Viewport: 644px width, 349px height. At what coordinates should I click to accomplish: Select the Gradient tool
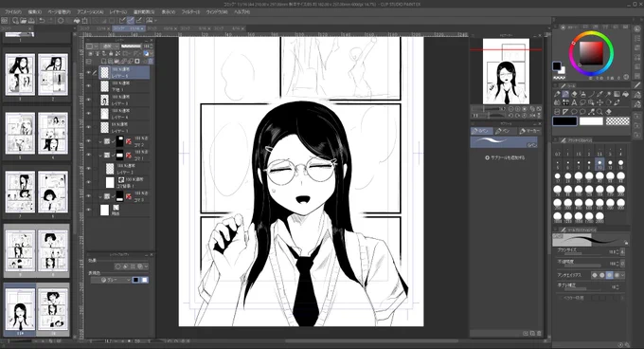point(617,94)
